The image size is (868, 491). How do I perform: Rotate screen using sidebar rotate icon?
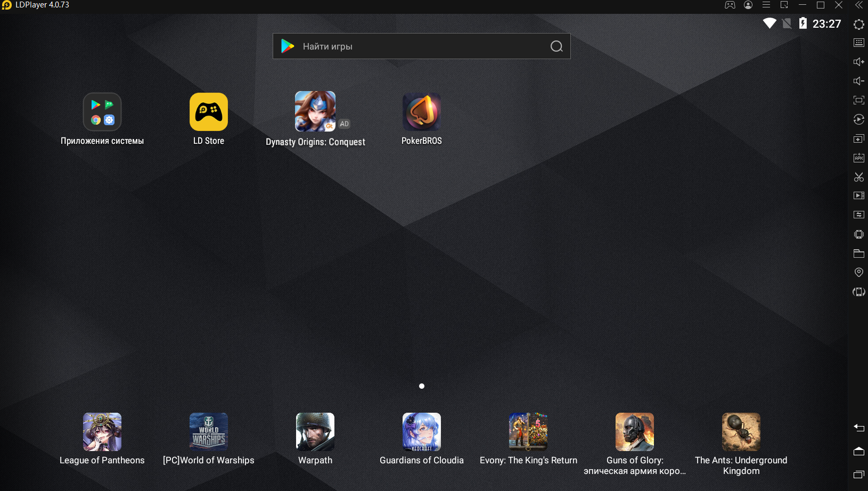pyautogui.click(x=859, y=292)
